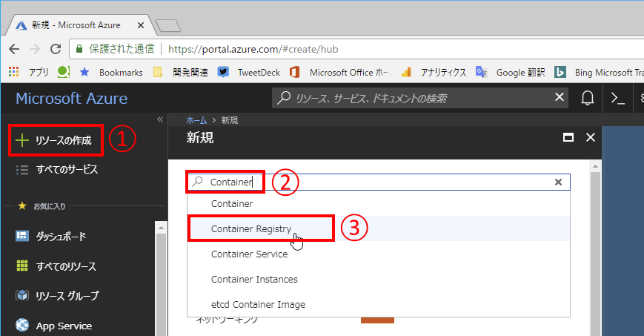Open the Microsoft Office bookmark
Viewport: 644px width, 336px height.
point(340,73)
